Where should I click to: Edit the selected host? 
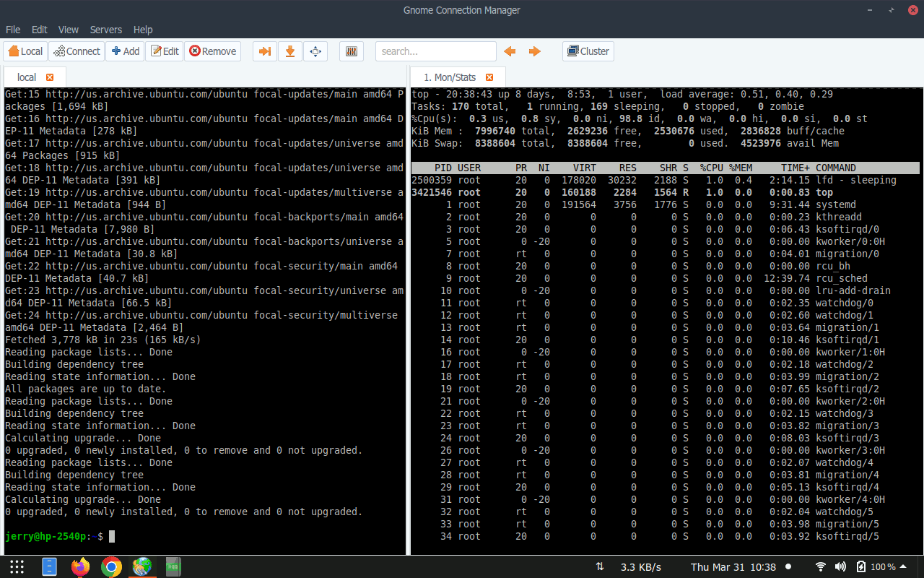click(164, 51)
